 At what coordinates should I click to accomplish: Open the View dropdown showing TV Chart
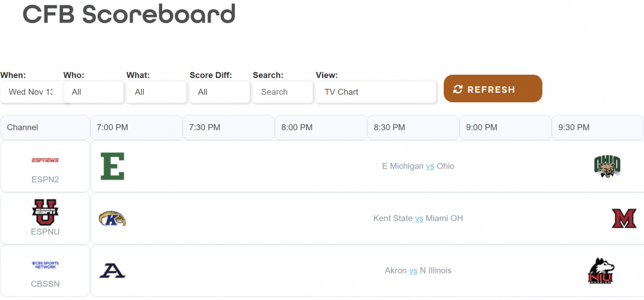376,92
